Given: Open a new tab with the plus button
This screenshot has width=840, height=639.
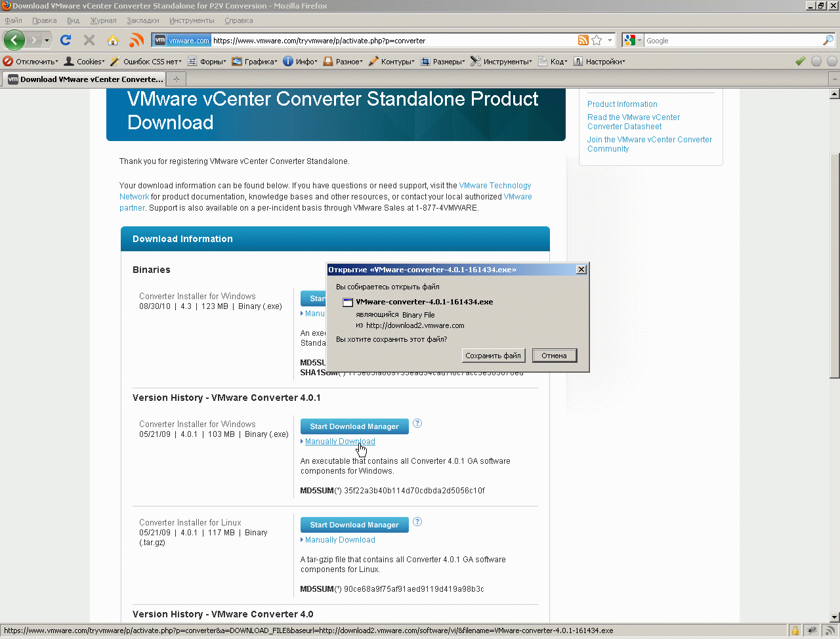Looking at the screenshot, I should click(176, 79).
